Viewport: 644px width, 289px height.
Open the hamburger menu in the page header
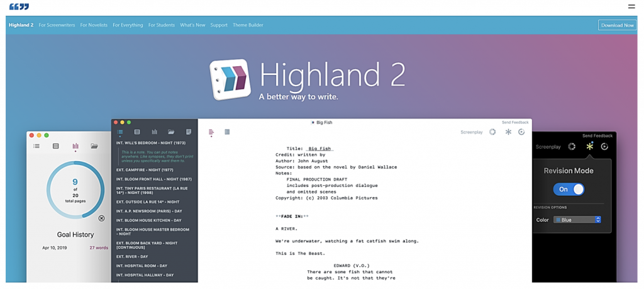pos(631,6)
